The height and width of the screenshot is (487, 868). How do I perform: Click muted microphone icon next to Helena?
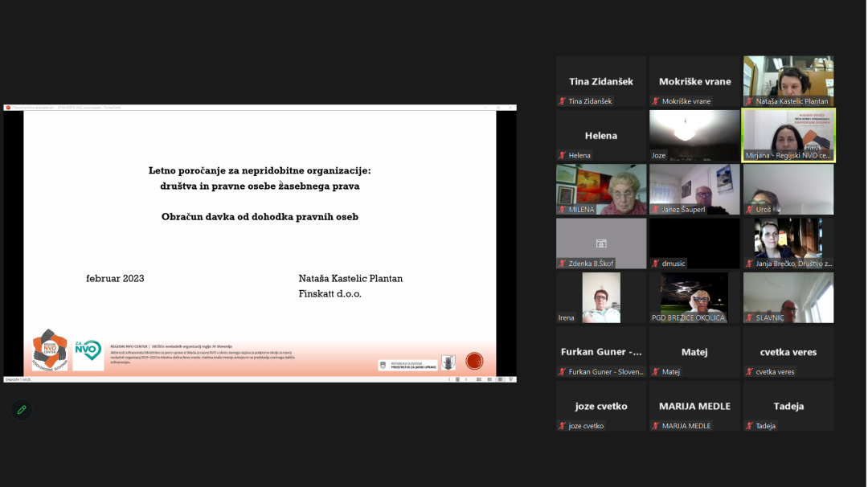click(x=563, y=155)
